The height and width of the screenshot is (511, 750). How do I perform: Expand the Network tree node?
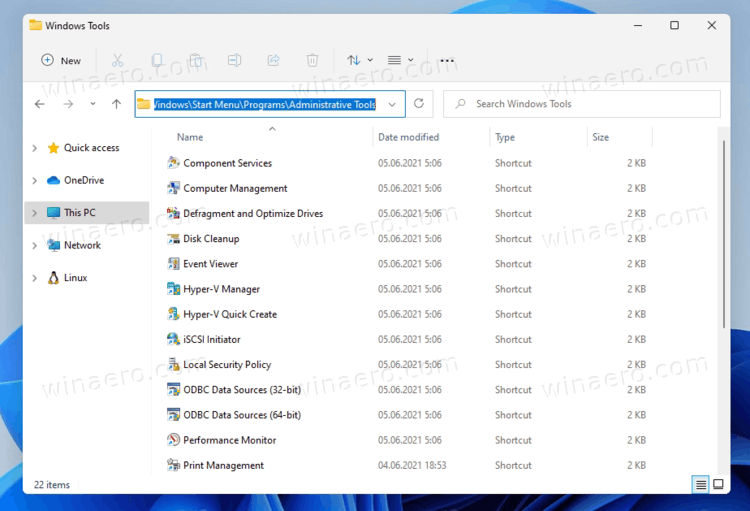(34, 245)
